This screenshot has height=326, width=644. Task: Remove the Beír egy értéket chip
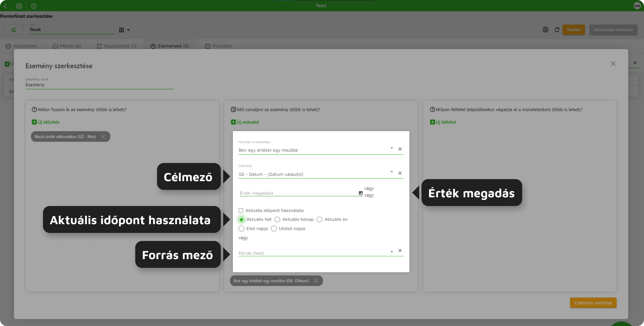[316, 281]
